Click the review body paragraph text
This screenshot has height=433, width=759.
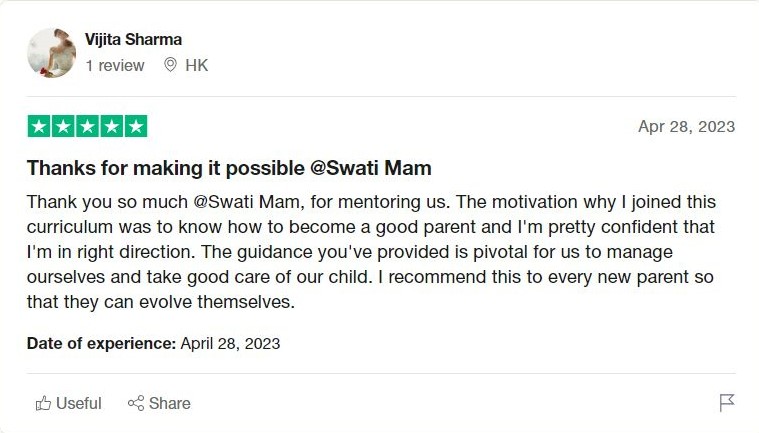coord(370,251)
